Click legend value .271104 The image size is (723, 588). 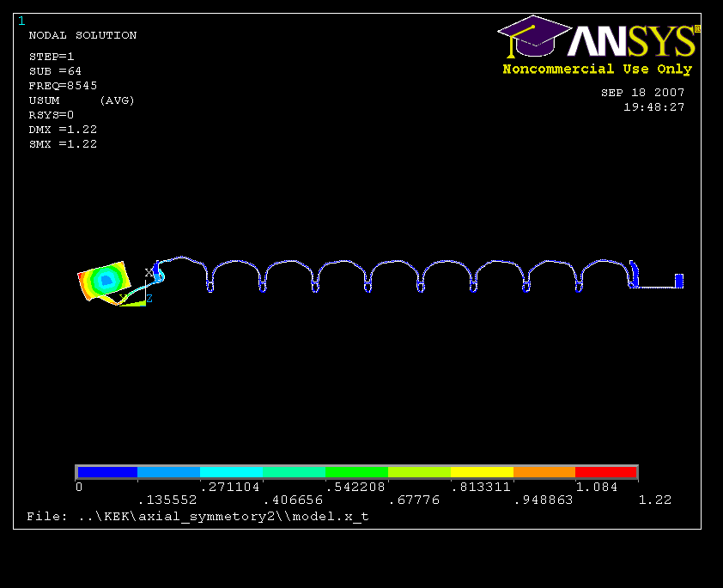[x=230, y=487]
